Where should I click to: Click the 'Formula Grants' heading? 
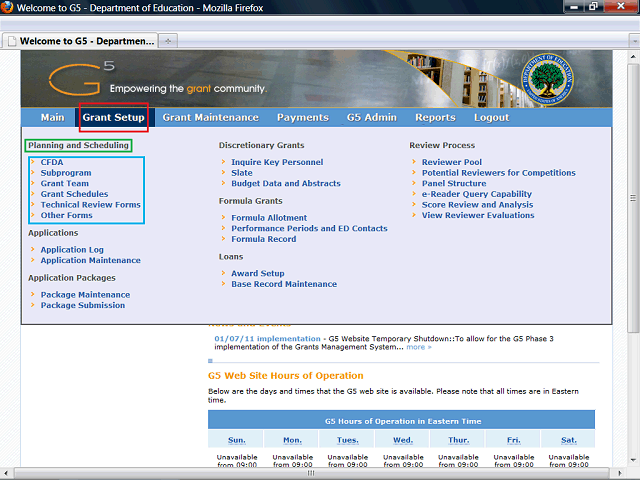click(250, 201)
